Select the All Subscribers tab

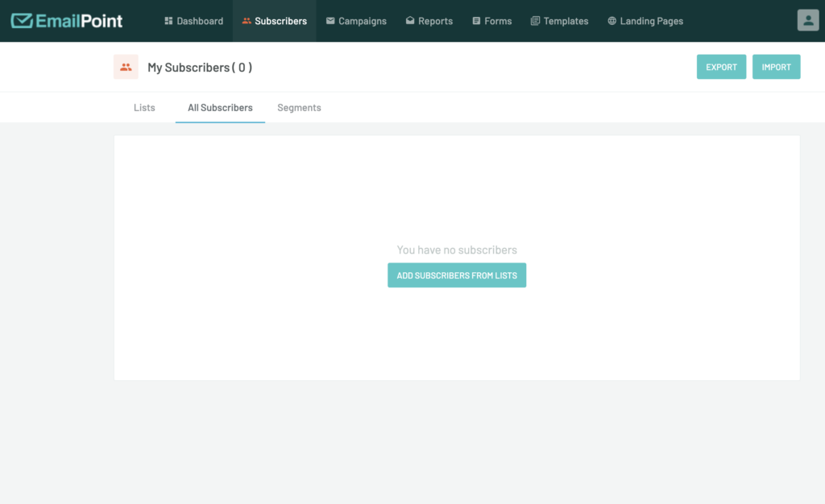coord(220,108)
